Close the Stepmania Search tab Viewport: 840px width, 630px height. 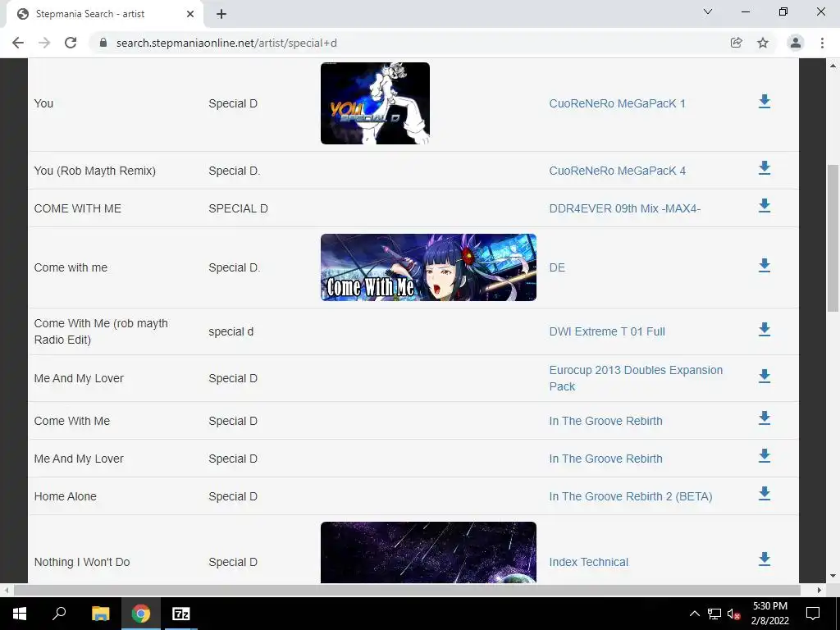coord(190,14)
